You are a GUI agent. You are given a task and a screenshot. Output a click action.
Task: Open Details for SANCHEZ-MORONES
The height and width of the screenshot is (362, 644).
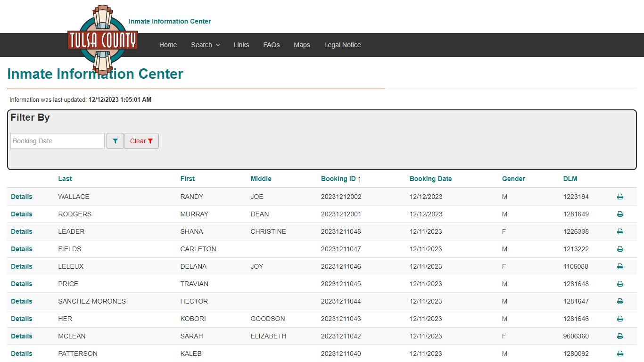[x=22, y=301]
